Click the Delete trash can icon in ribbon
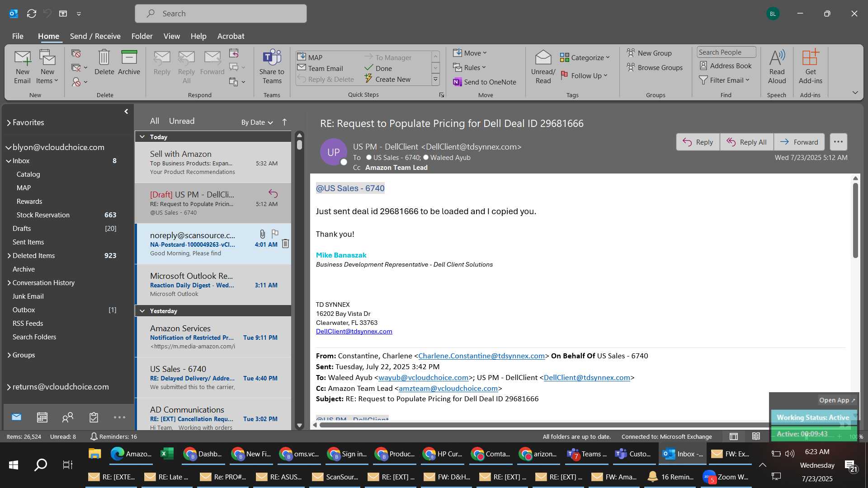 tap(104, 62)
